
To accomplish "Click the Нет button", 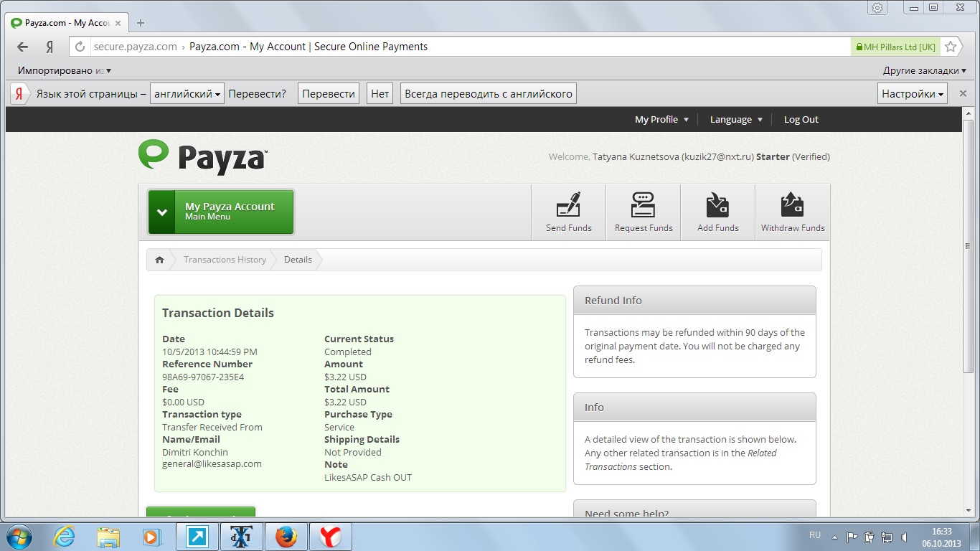I will point(380,94).
